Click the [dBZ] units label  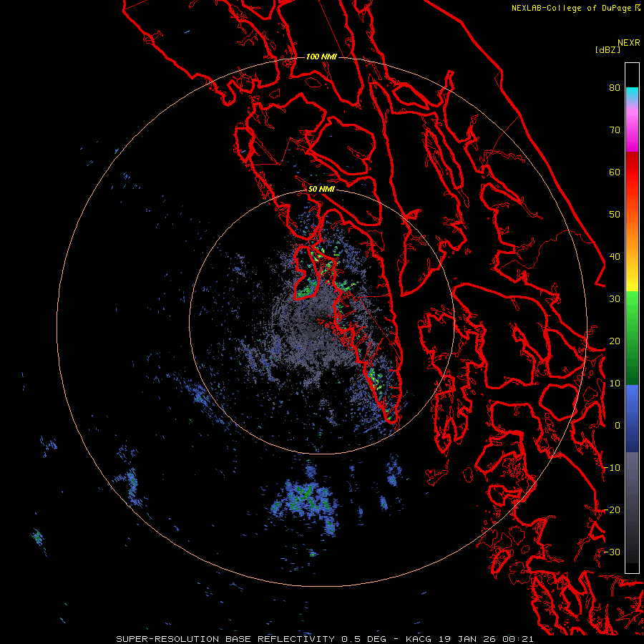pyautogui.click(x=608, y=49)
